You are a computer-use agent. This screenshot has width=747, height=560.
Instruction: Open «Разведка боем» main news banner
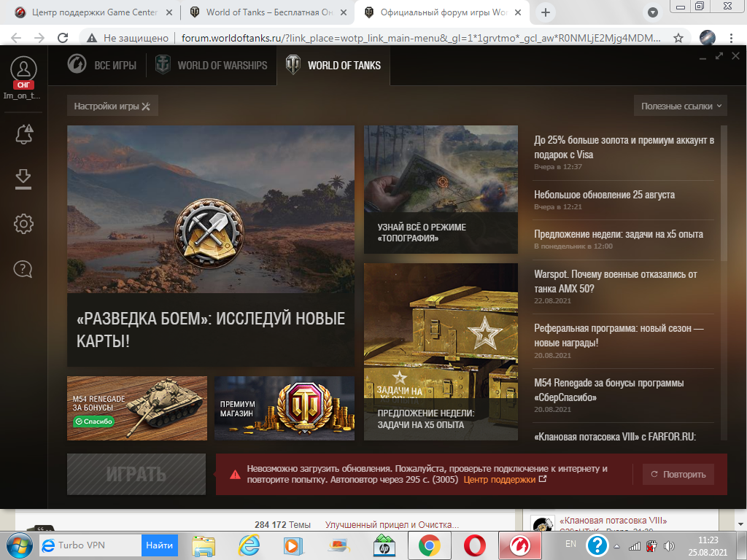[x=211, y=246]
